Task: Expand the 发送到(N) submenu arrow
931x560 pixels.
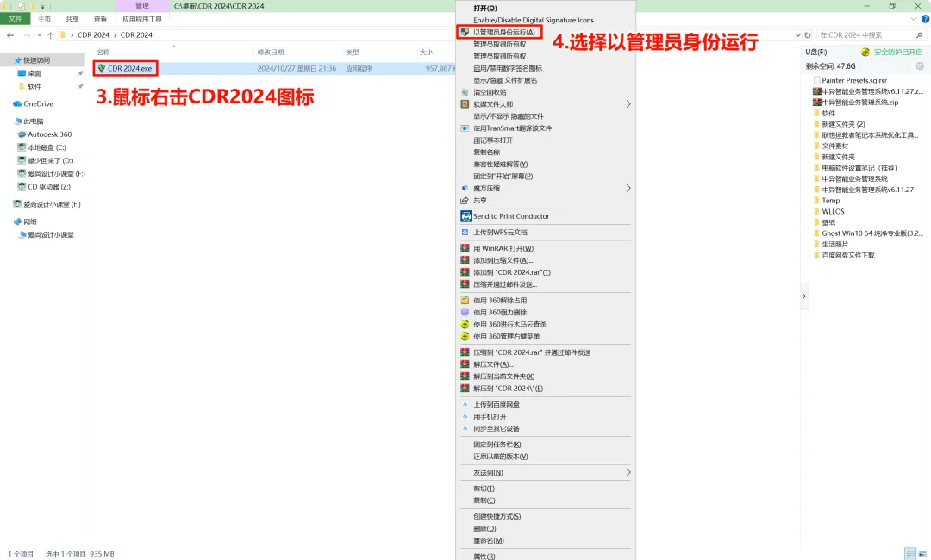Action: (x=628, y=472)
